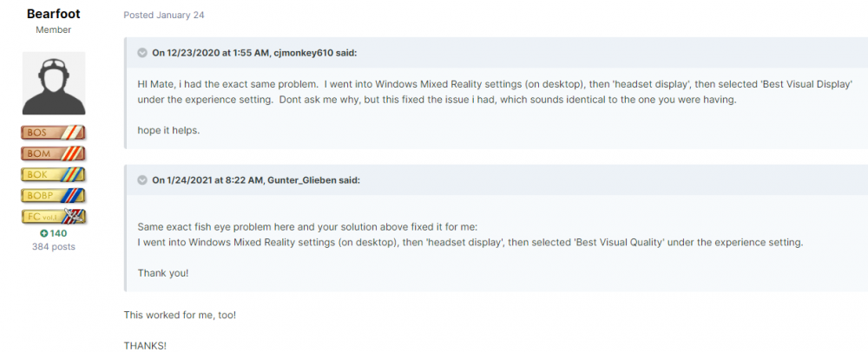Click the quoted 'Thank you!' line
The width and height of the screenshot is (868, 352).
(162, 273)
